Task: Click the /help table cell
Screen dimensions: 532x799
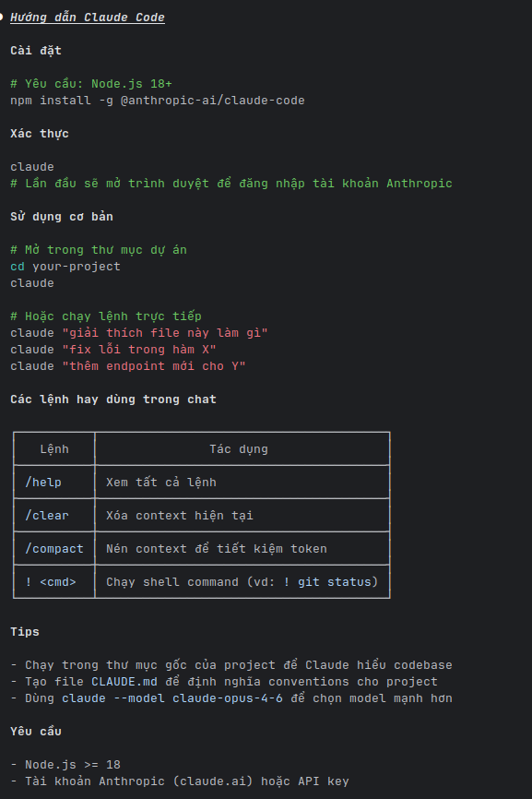Action: 54,482
